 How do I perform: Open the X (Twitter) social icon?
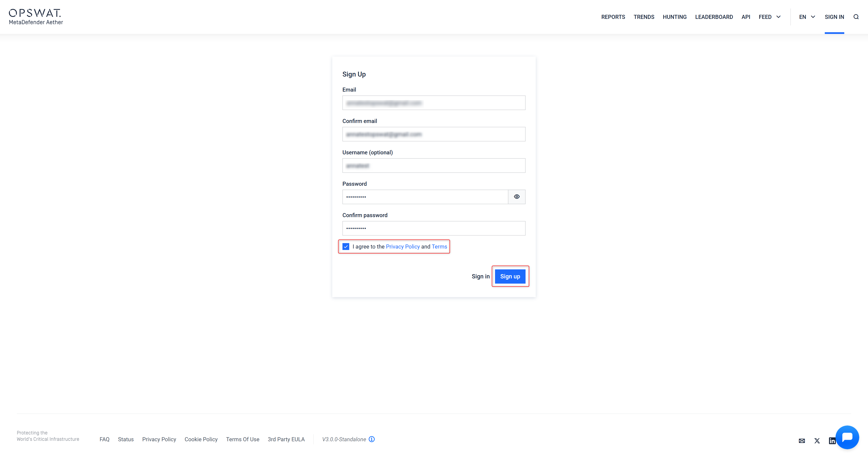817,441
